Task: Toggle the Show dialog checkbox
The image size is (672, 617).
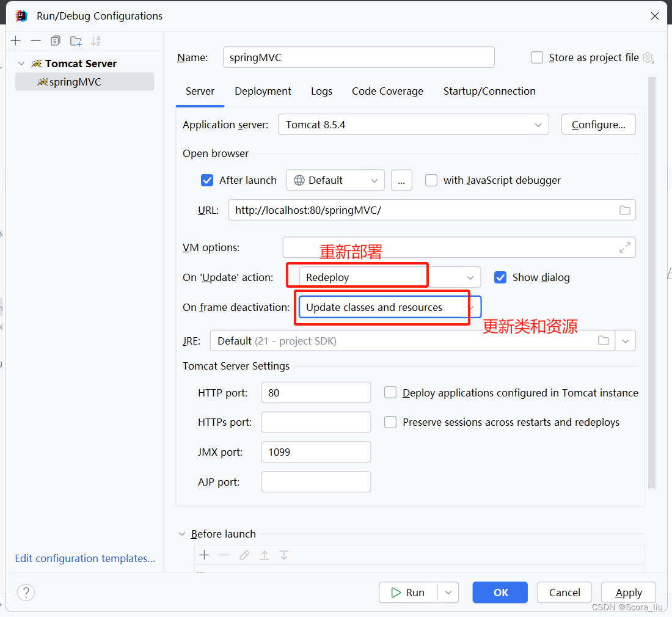Action: (x=500, y=277)
